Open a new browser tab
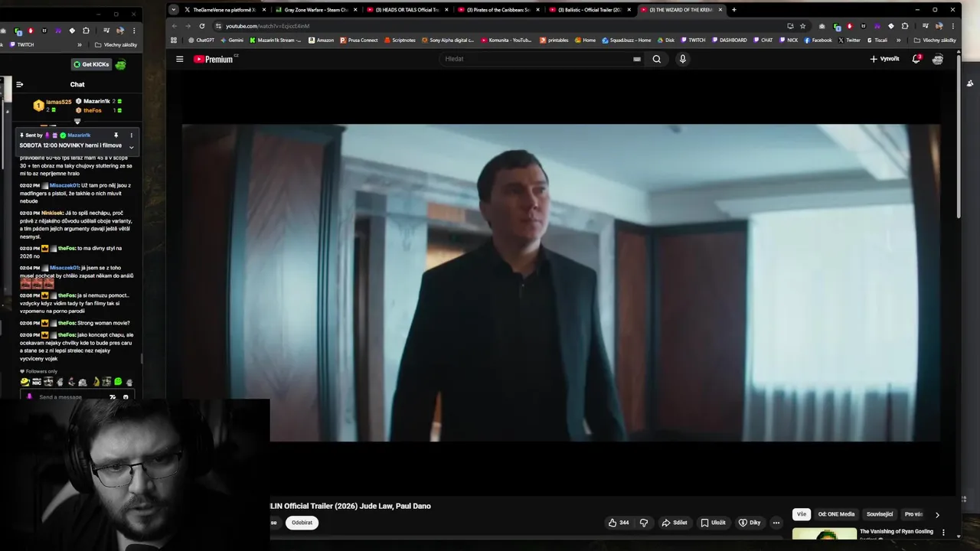Viewport: 980px width, 551px height. (x=733, y=10)
